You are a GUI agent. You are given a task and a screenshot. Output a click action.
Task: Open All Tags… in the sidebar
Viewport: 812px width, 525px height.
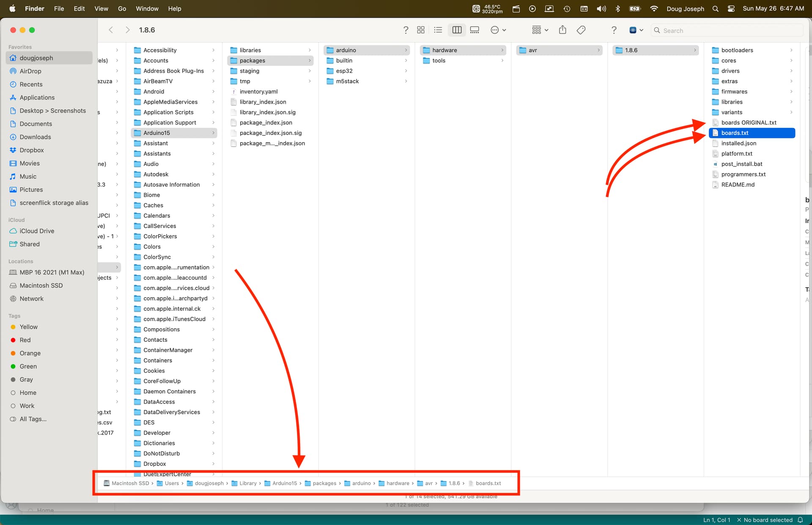coord(33,419)
